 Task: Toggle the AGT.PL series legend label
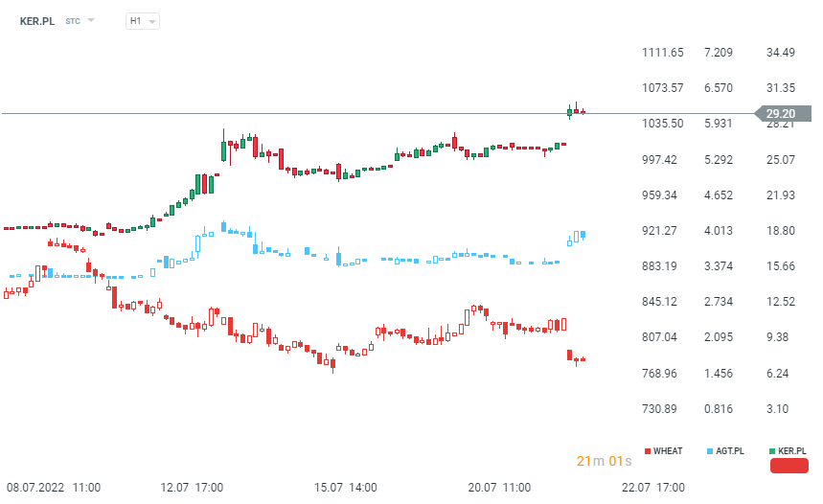[730, 450]
